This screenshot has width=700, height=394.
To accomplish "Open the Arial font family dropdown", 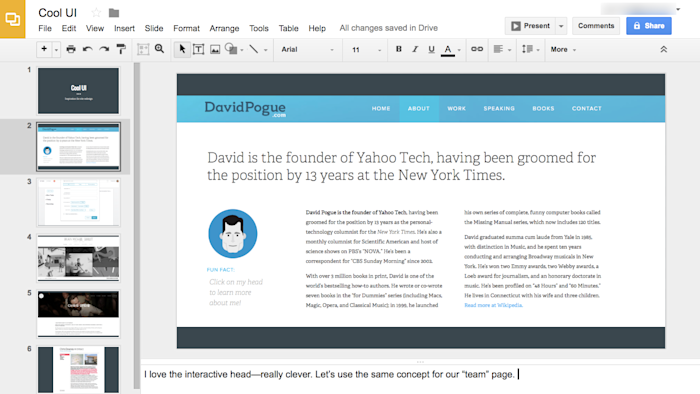I will coord(307,50).
